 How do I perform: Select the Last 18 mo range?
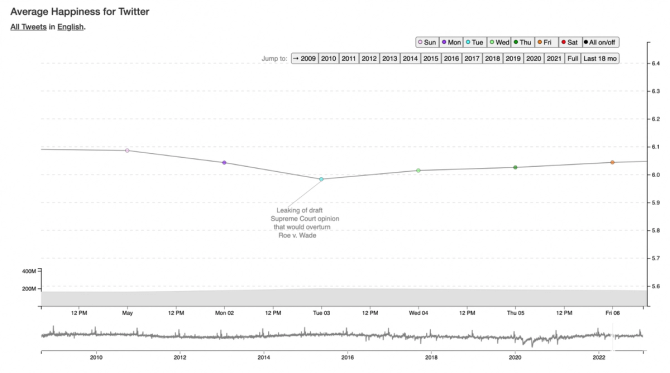pos(600,59)
